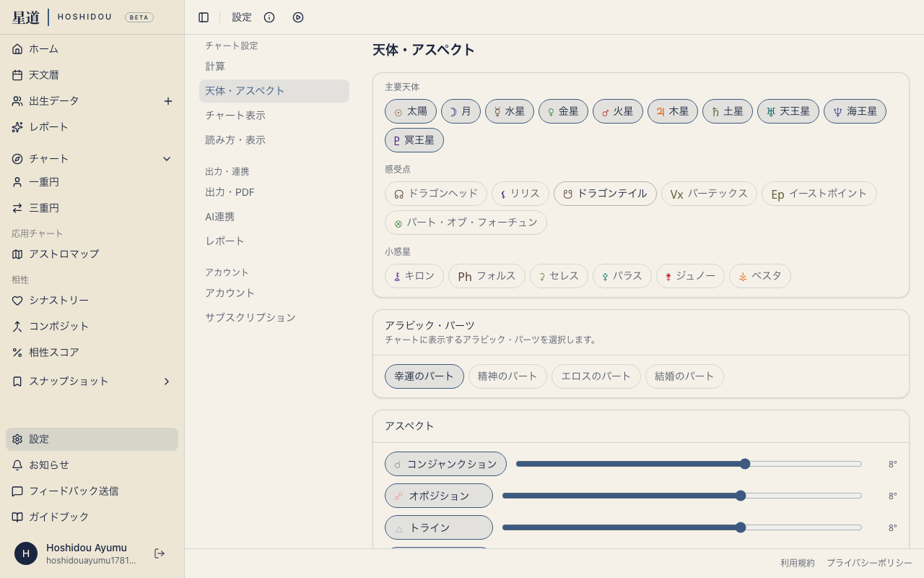
Task: Toggle 土星 planet chip
Action: (x=728, y=111)
